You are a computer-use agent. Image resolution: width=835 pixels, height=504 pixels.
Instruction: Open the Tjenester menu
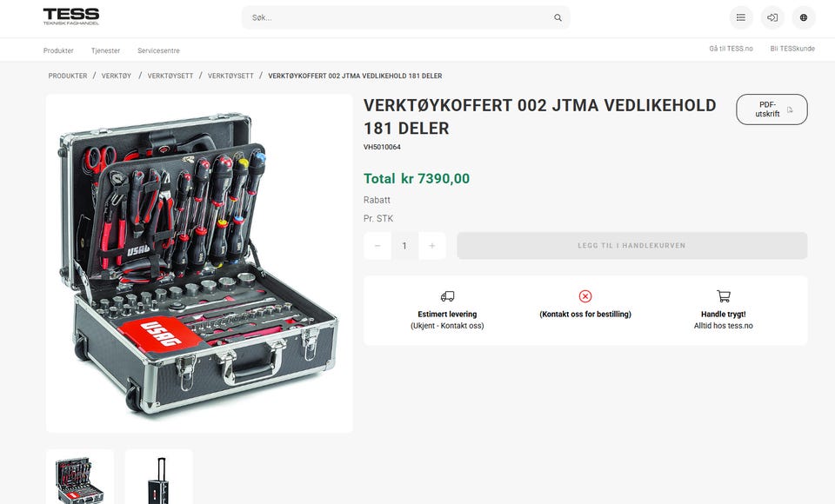105,50
